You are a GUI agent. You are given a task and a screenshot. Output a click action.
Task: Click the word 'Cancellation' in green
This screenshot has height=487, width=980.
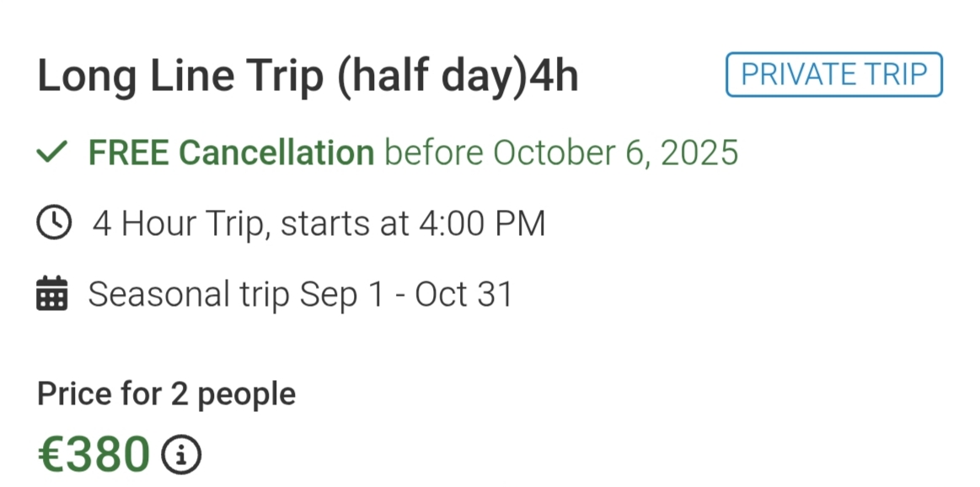(276, 153)
